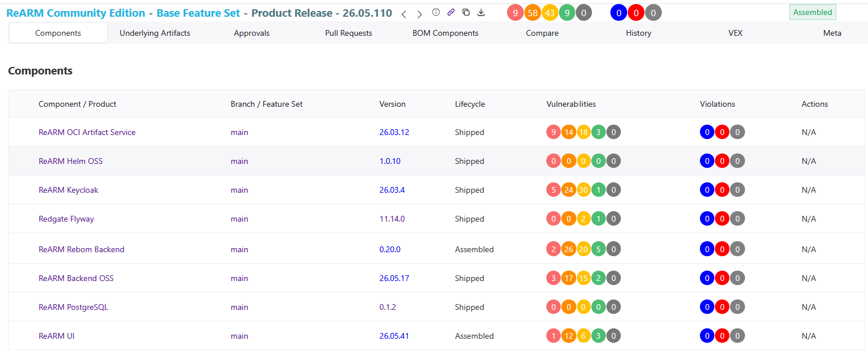Click high badge 17 in Backend OSS row
Screen dimensions: 868x352
[569, 278]
